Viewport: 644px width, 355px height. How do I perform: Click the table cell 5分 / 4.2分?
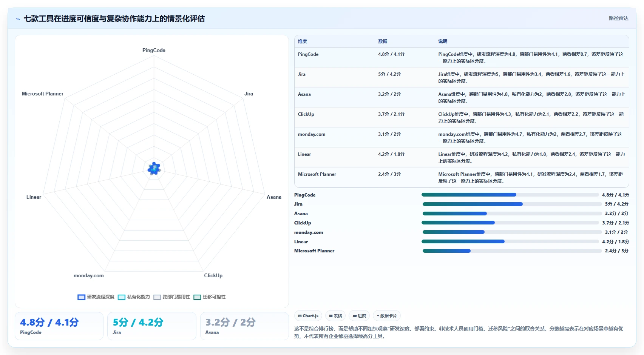389,74
